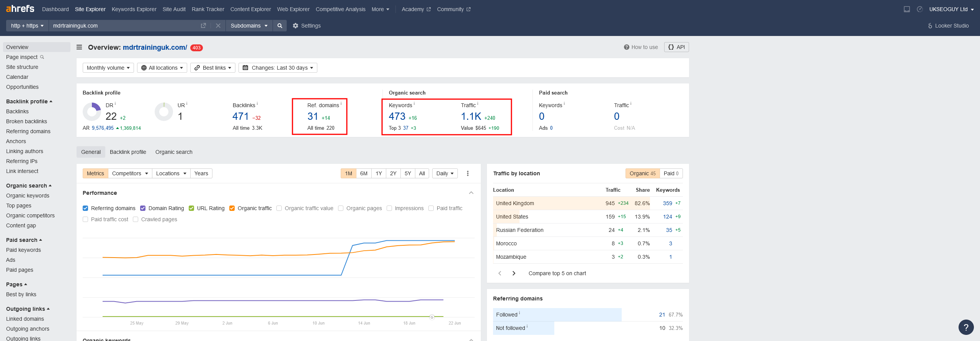Enable the Organic pages checkbox
Screen dimensions: 980x341
pyautogui.click(x=341, y=208)
